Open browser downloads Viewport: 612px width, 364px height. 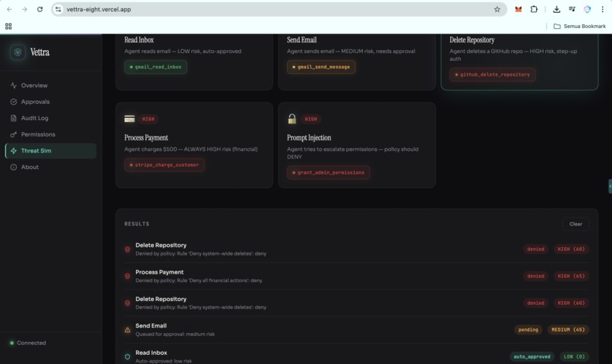(x=557, y=9)
